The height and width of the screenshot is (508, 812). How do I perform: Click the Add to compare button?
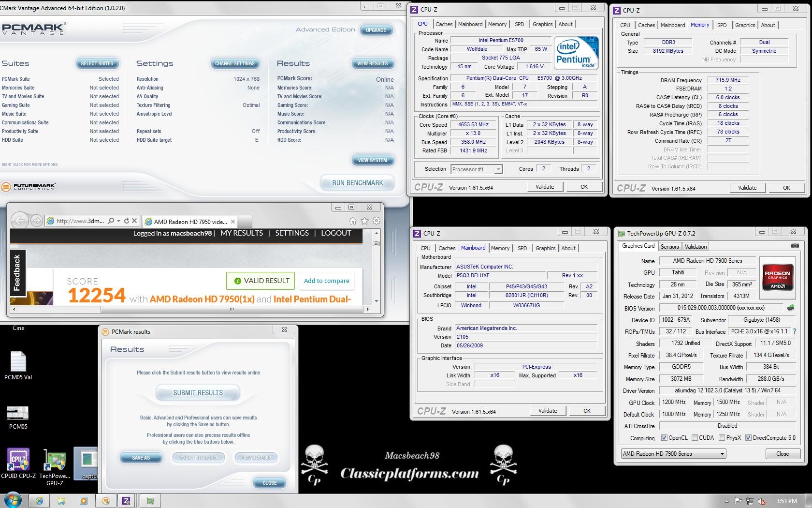pos(326,281)
